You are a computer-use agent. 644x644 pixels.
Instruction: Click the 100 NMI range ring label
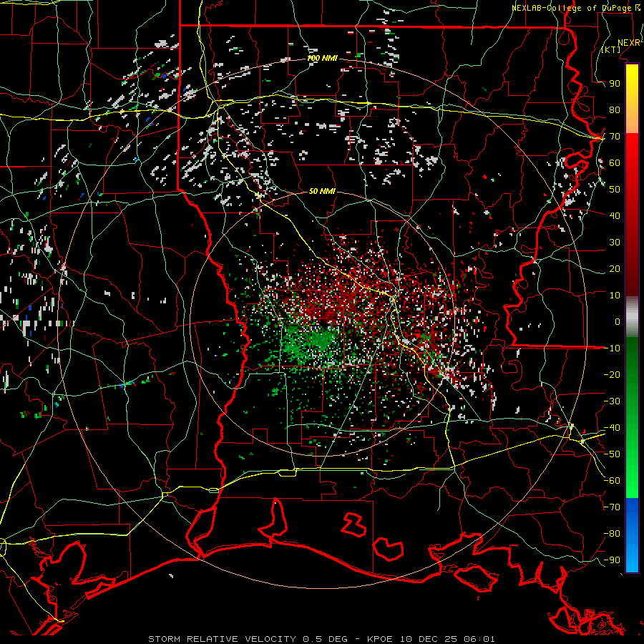(x=323, y=59)
